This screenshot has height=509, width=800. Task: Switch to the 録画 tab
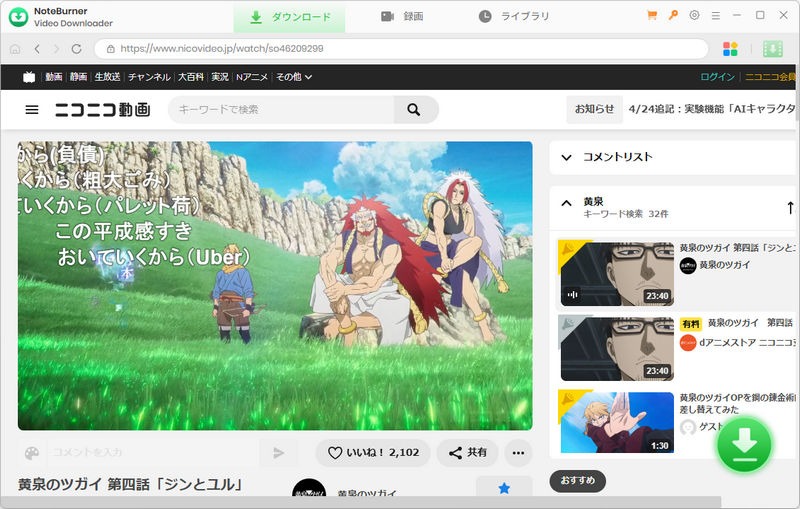pyautogui.click(x=402, y=17)
